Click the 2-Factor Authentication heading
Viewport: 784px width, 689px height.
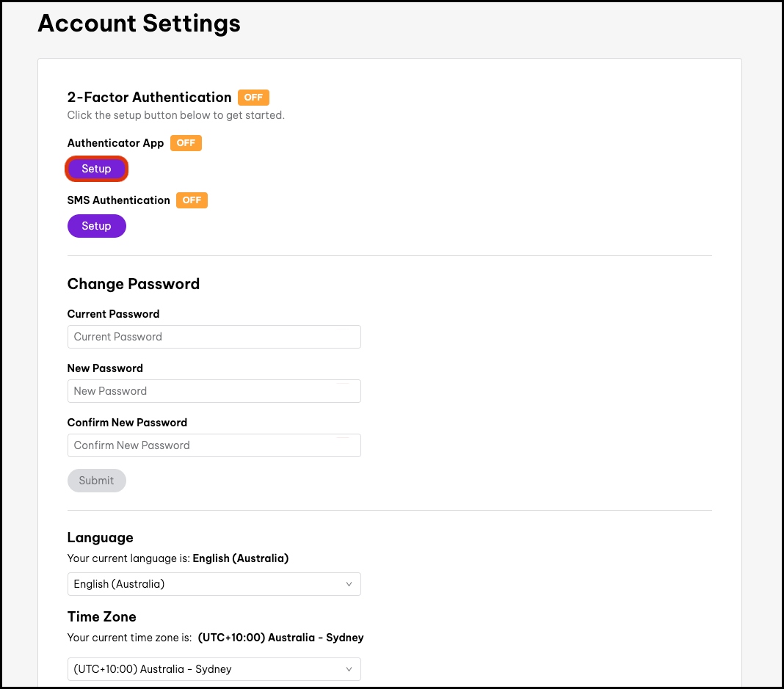click(x=149, y=97)
